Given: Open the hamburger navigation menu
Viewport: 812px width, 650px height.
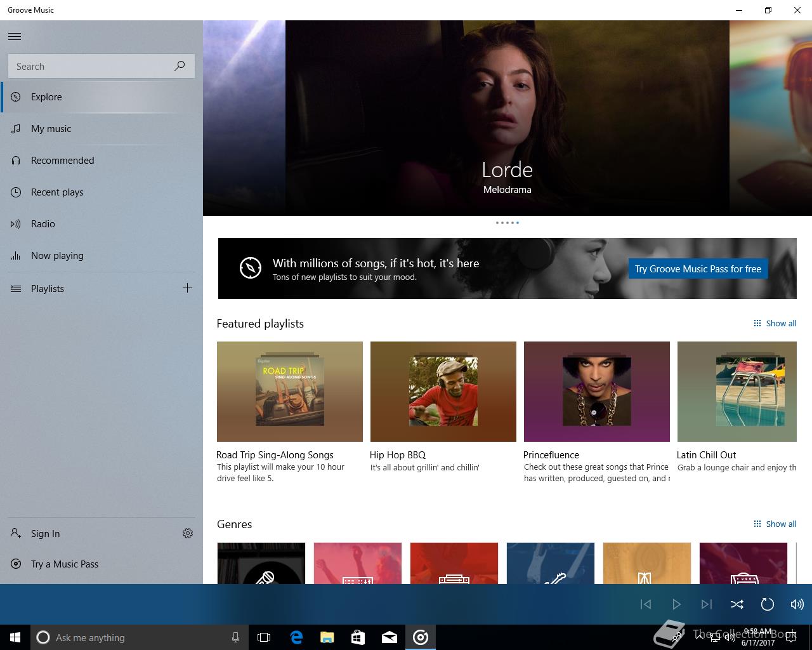Looking at the screenshot, I should pos(15,37).
